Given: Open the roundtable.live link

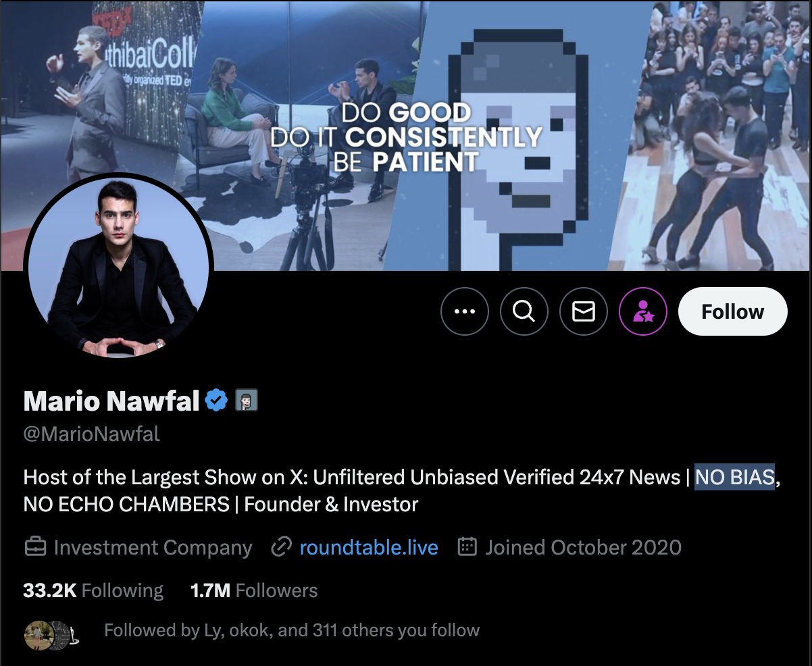Looking at the screenshot, I should [369, 547].
